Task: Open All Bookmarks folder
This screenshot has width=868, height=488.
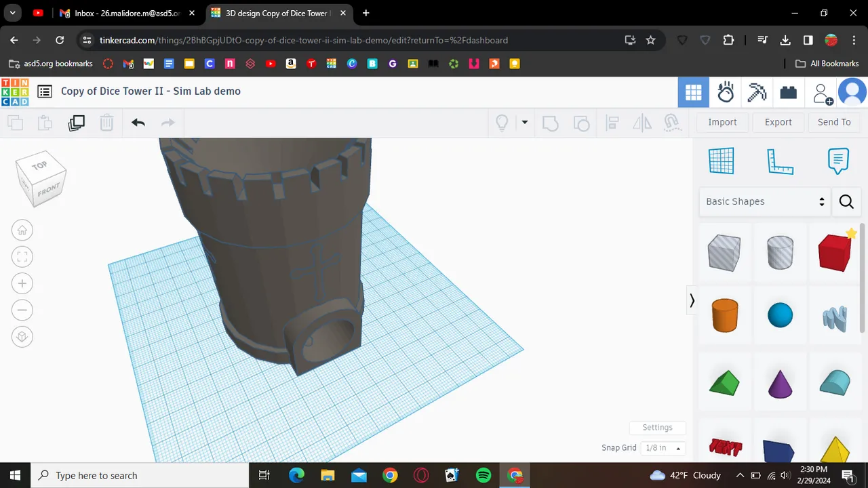Action: (x=827, y=64)
